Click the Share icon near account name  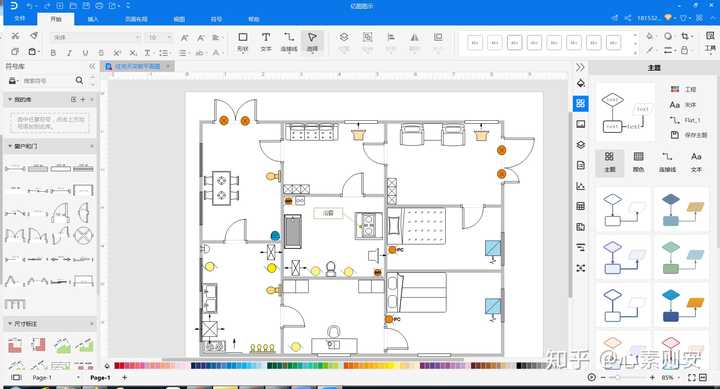[628, 18]
